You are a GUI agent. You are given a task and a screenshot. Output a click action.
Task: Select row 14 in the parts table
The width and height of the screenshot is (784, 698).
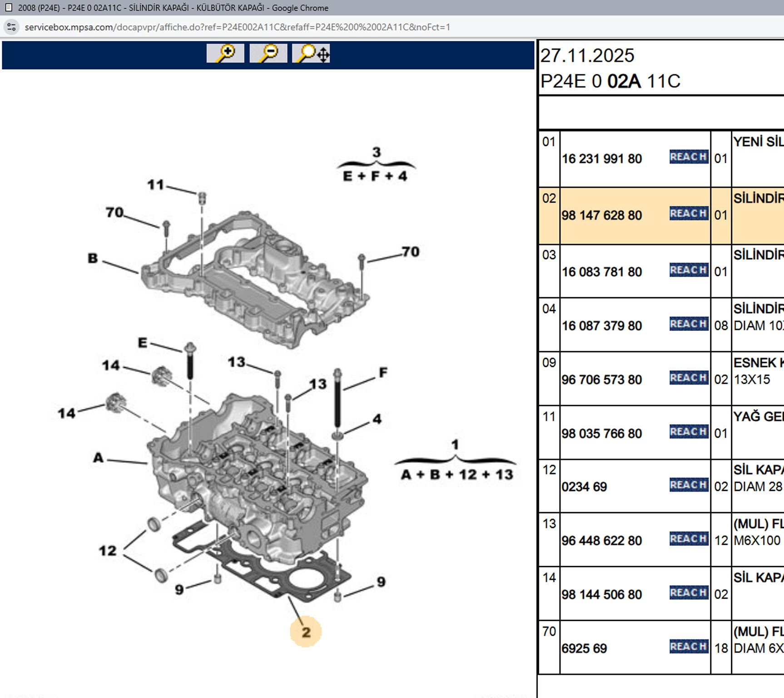point(549,578)
